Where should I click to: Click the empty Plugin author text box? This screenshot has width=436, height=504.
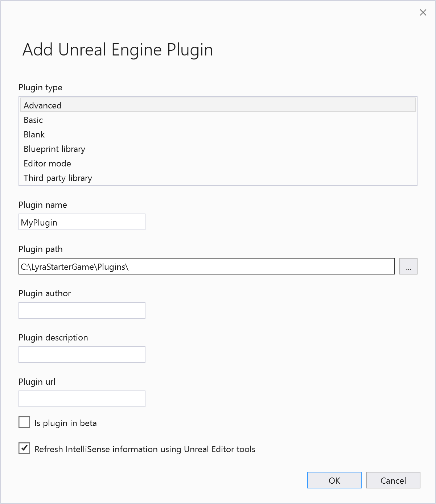82,310
